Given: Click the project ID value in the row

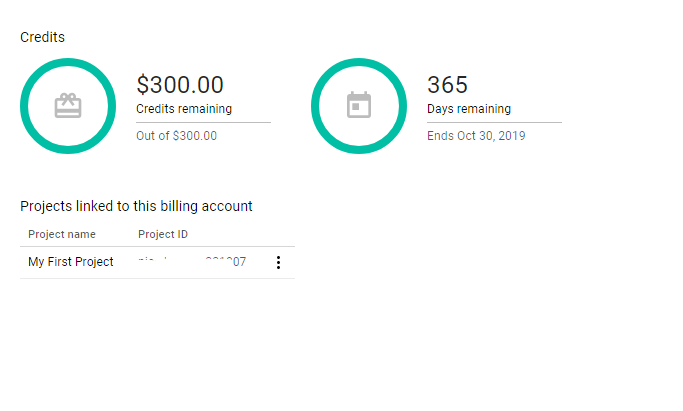Looking at the screenshot, I should (x=191, y=262).
